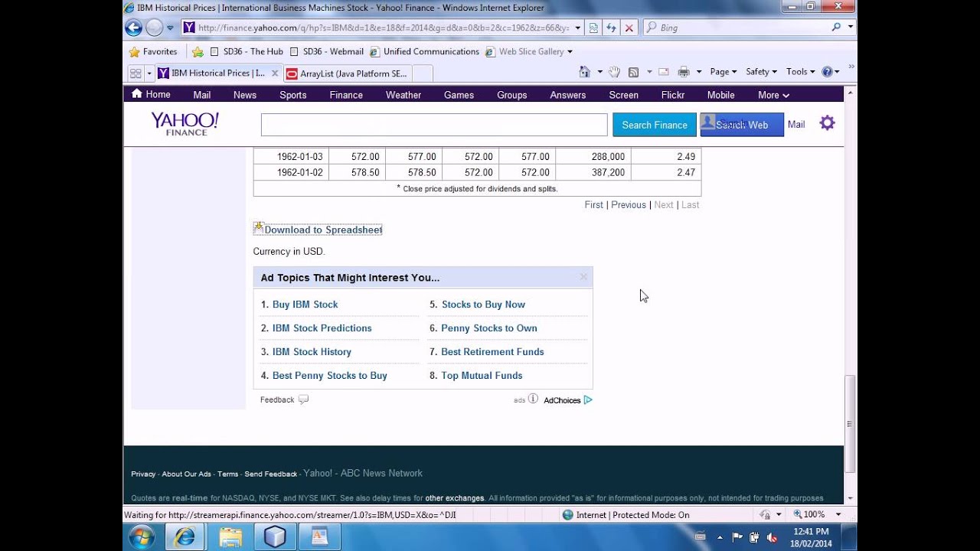980x551 pixels.
Task: Open Flickr in Yahoo navigation bar
Action: 673,95
